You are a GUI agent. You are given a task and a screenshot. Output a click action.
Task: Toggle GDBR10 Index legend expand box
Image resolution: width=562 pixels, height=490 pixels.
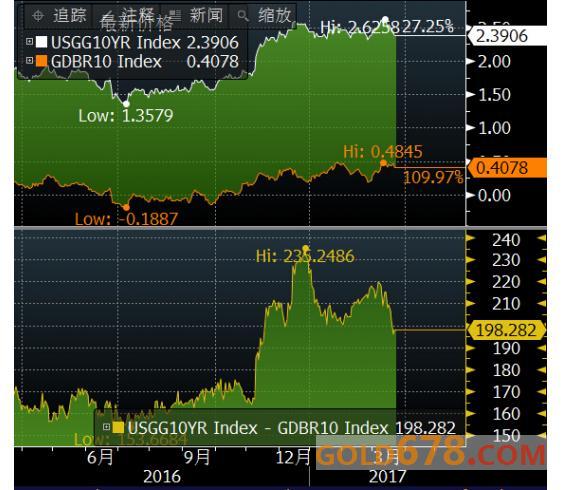tap(30, 60)
